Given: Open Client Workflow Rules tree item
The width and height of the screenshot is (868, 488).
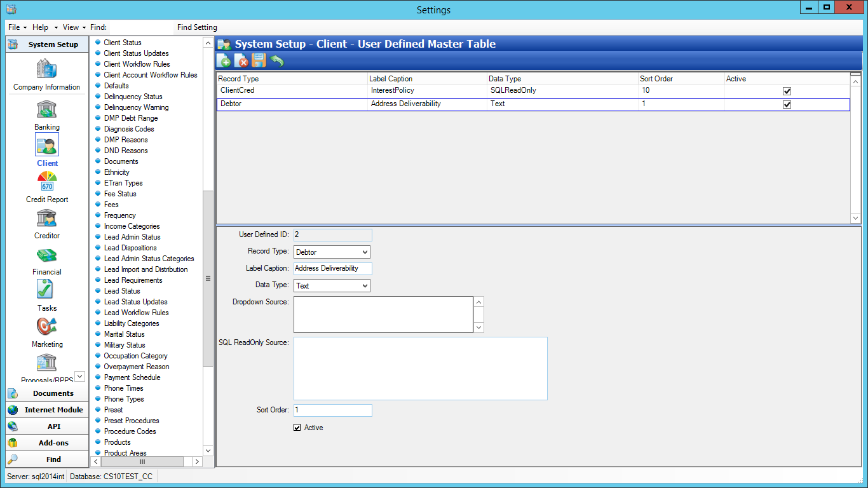Looking at the screenshot, I should click(137, 64).
